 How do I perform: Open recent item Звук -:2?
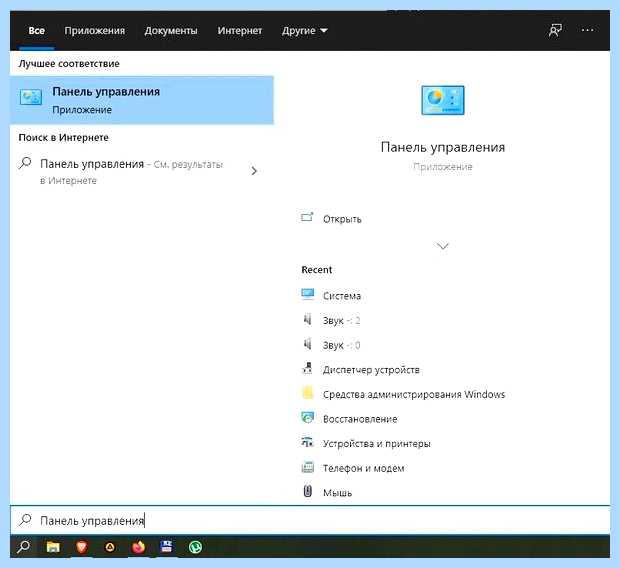point(341,320)
